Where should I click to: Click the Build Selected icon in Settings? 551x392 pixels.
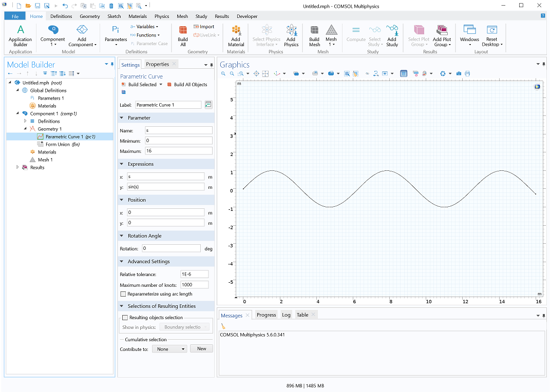point(123,85)
